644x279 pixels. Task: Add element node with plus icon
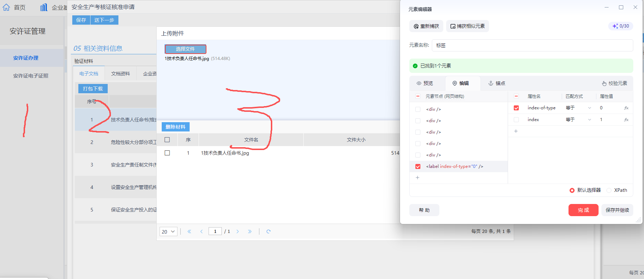(418, 178)
